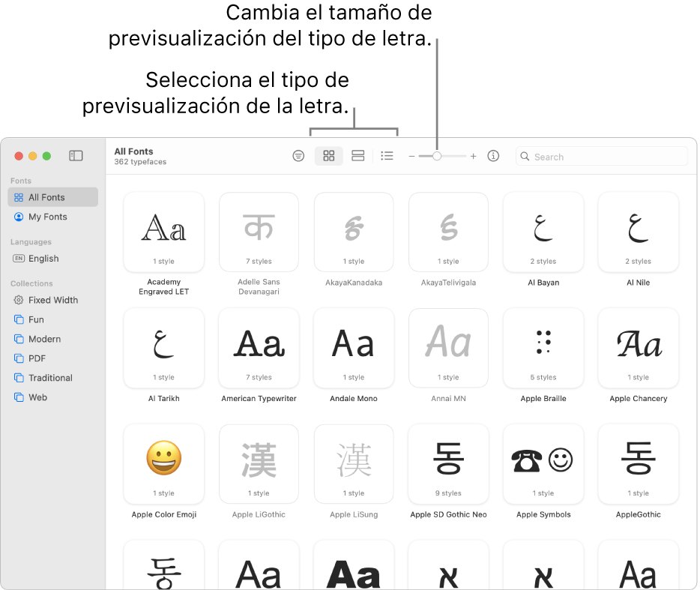Select All Fonts in sidebar
The height and width of the screenshot is (590, 700).
[52, 197]
